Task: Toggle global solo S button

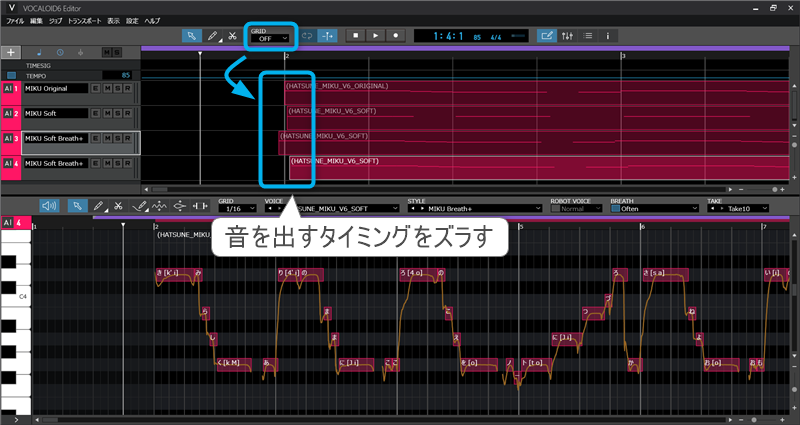Action: tap(117, 53)
